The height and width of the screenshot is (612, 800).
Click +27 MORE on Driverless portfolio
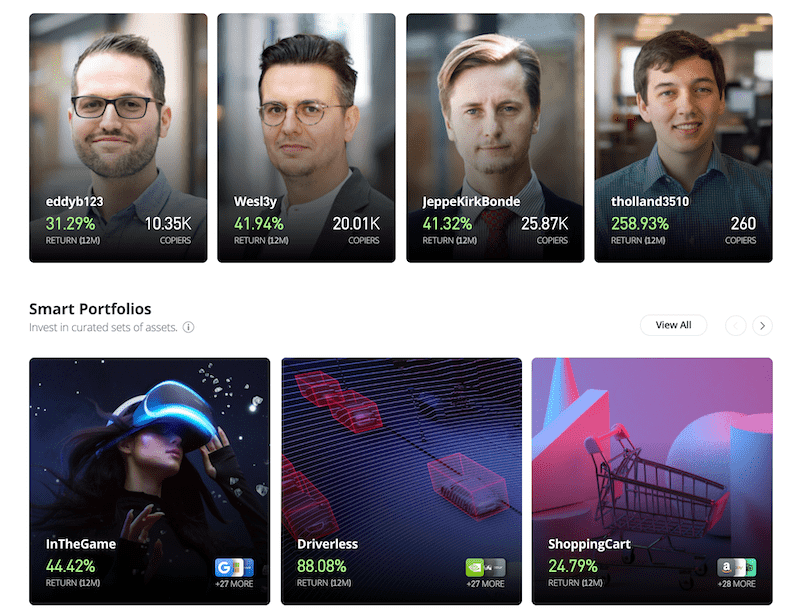[485, 584]
